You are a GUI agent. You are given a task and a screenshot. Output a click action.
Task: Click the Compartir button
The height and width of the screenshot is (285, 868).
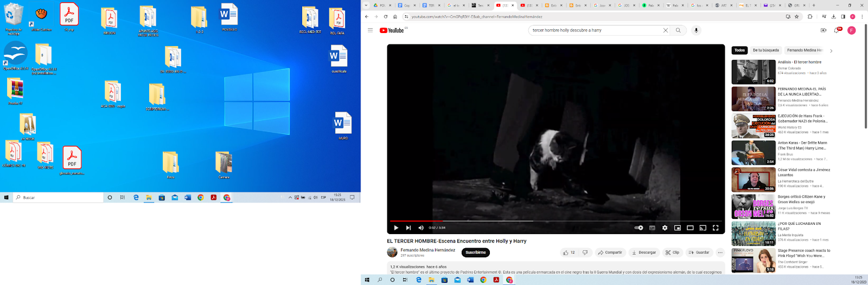[610, 252]
